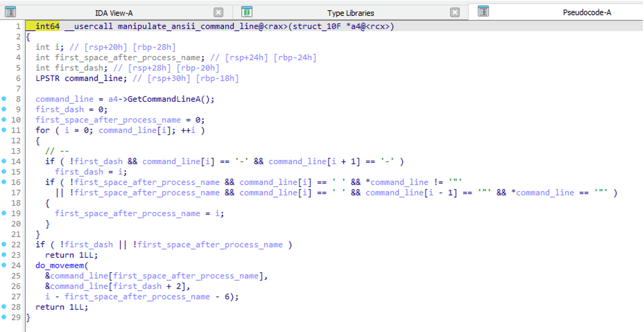
Task: Switch to the IDA View-A tab
Action: coord(114,13)
